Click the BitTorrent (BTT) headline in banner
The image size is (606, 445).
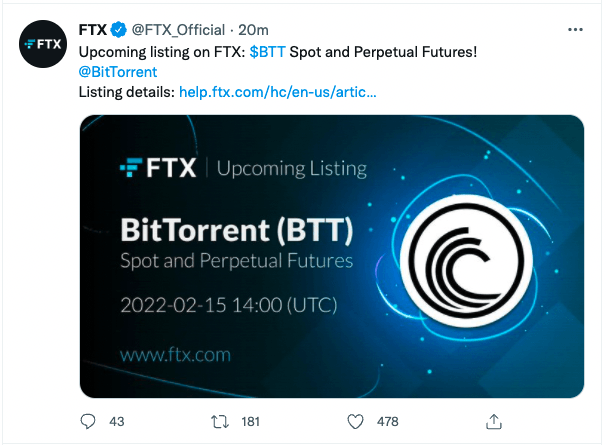coord(236,231)
